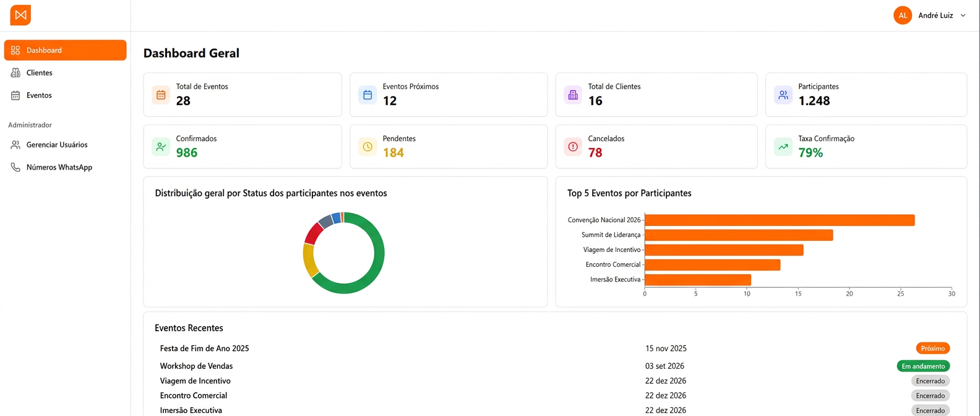Click the gray-blue donut chart segment

coord(325,221)
